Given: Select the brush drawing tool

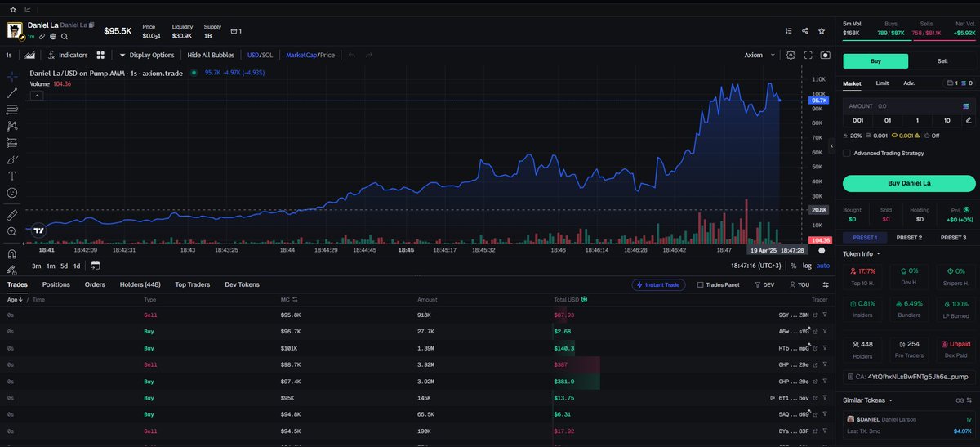Looking at the screenshot, I should coord(12,159).
